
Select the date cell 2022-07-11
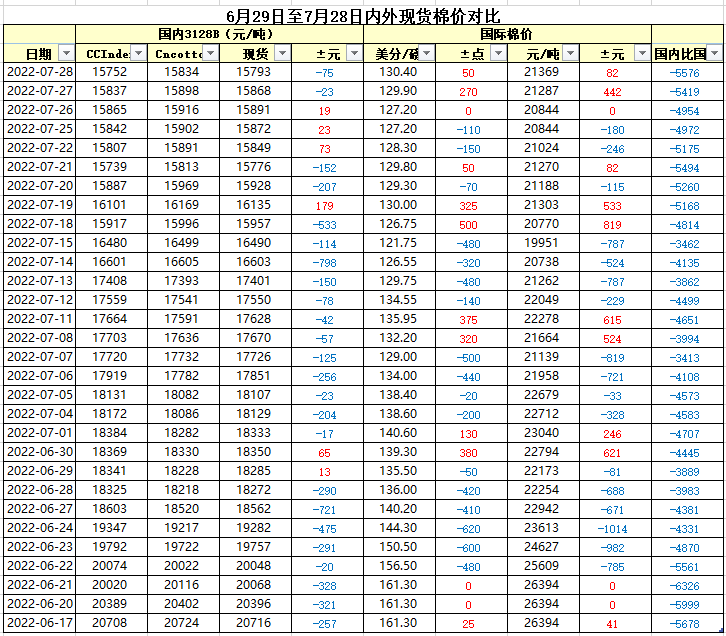click(x=40, y=319)
